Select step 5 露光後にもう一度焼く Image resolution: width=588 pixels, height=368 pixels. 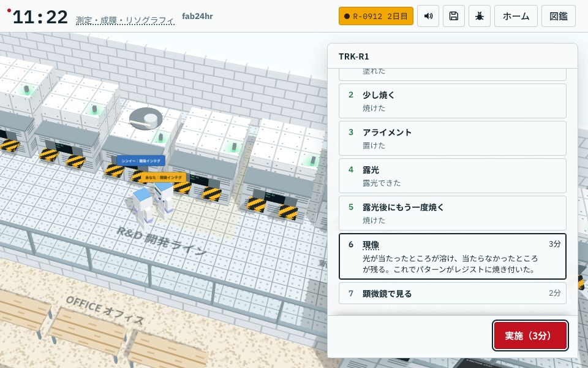[452, 213]
